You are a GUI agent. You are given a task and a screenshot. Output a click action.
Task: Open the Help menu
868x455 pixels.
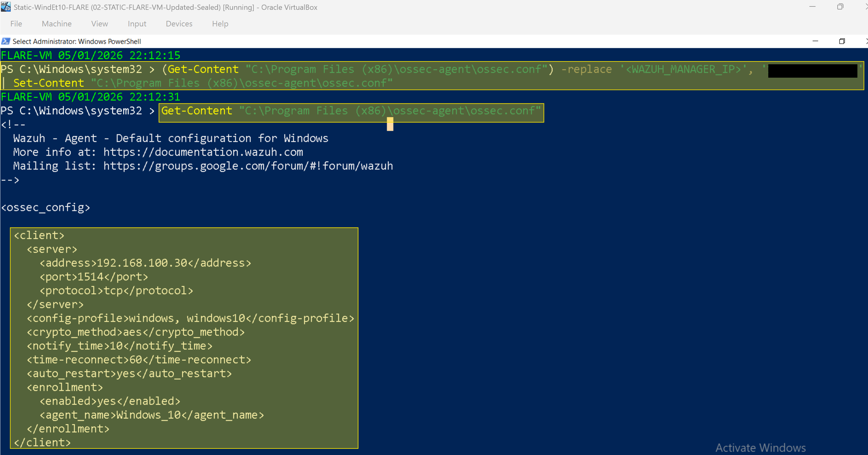220,24
